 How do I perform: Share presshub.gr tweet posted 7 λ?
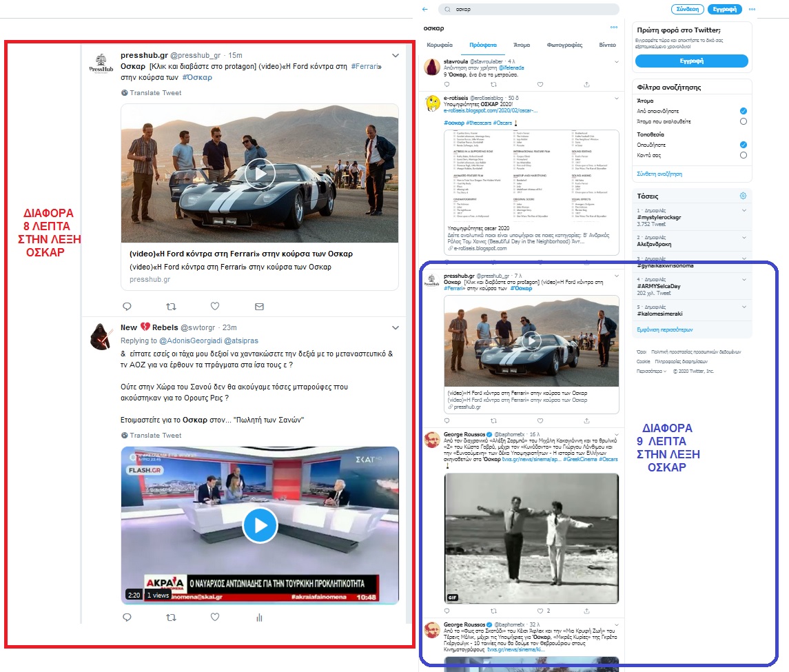pos(586,421)
